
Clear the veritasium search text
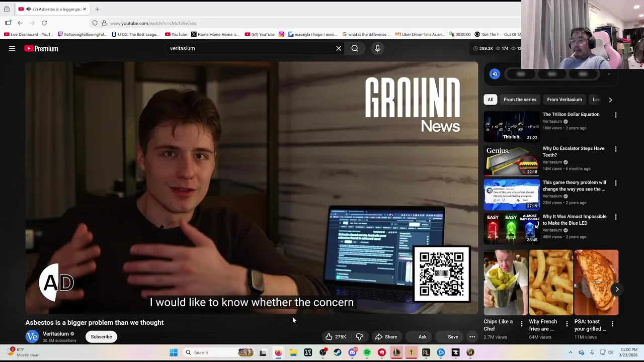[x=339, y=48]
